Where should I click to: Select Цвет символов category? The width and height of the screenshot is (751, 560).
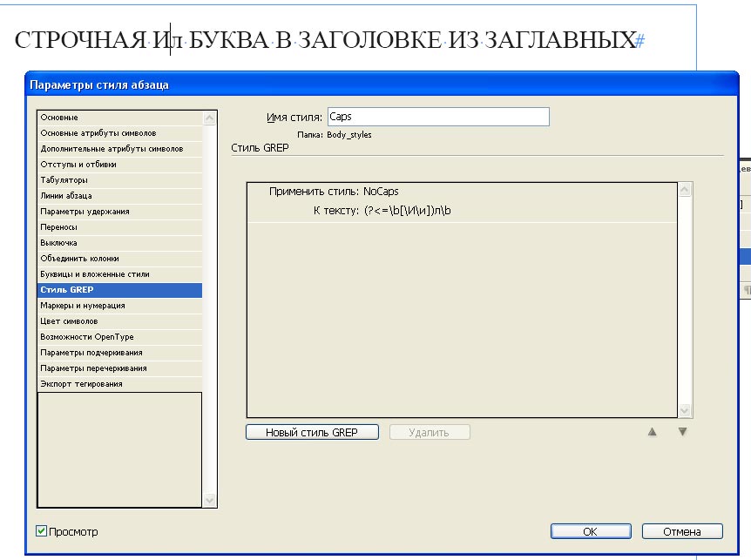[119, 321]
